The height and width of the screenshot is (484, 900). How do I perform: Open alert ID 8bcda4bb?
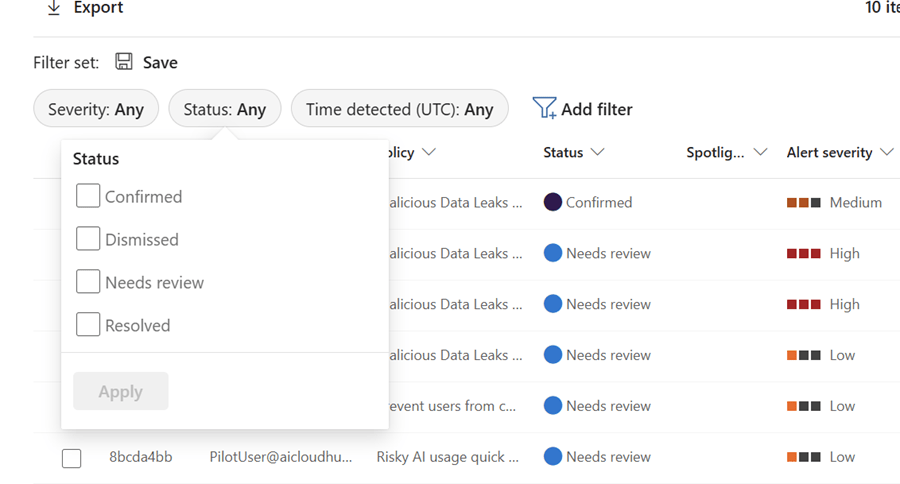pyautogui.click(x=140, y=457)
